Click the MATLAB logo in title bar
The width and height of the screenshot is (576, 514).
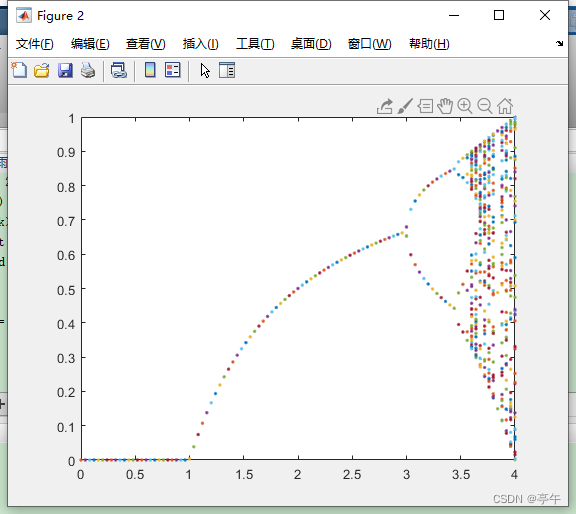[x=24, y=15]
